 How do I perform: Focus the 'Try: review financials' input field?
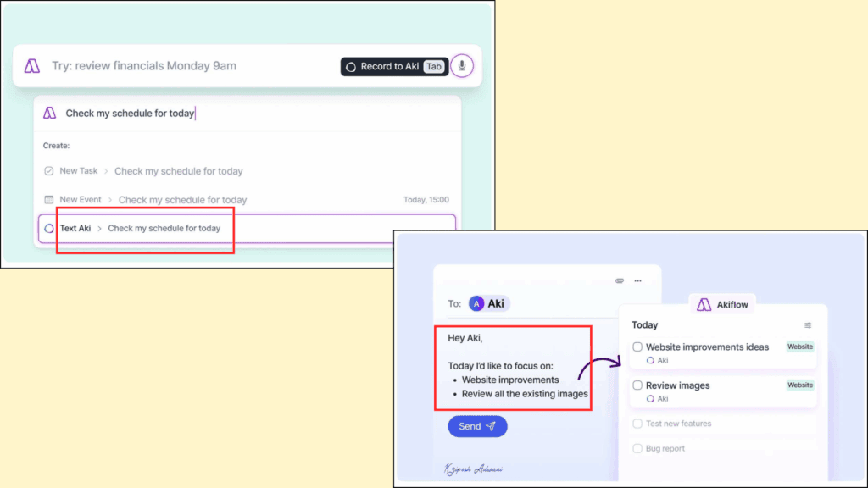coord(186,66)
